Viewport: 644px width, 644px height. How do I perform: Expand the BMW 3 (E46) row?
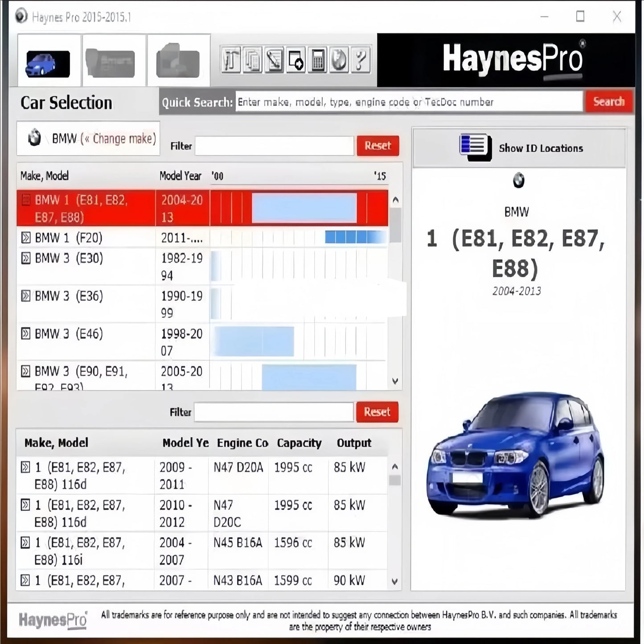click(x=25, y=334)
